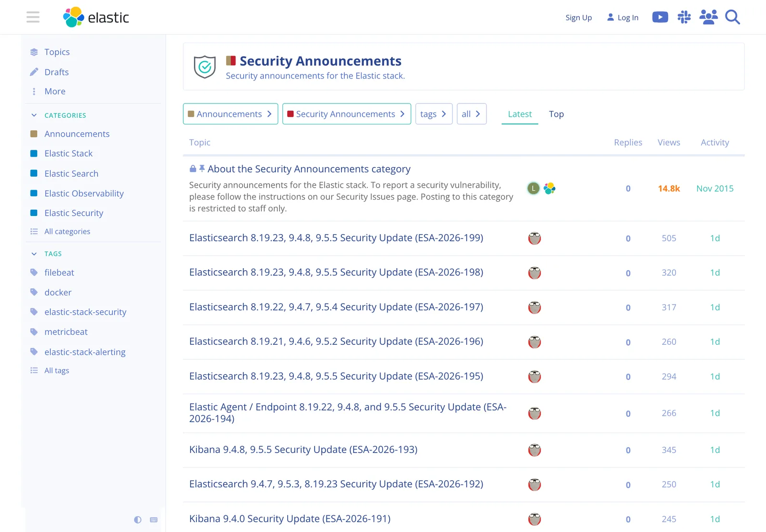
Task: Collapse the CATEGORIES section
Action: click(x=58, y=115)
